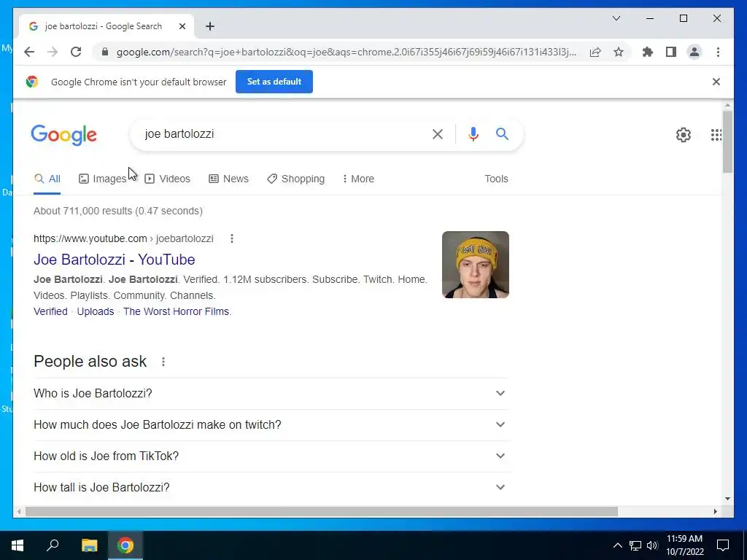The width and height of the screenshot is (747, 560).
Task: Open Chrome's three-dot menu
Action: coord(718,52)
